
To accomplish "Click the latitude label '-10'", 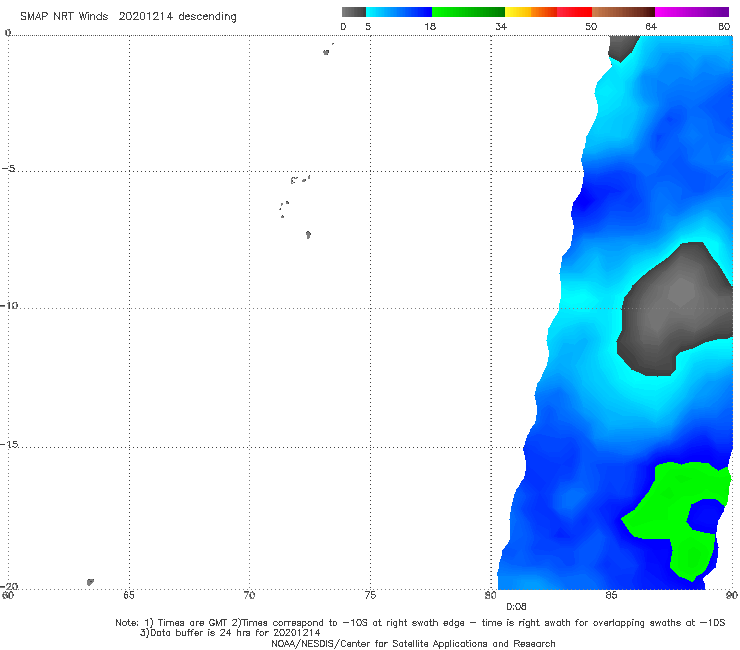I will coord(9,305).
